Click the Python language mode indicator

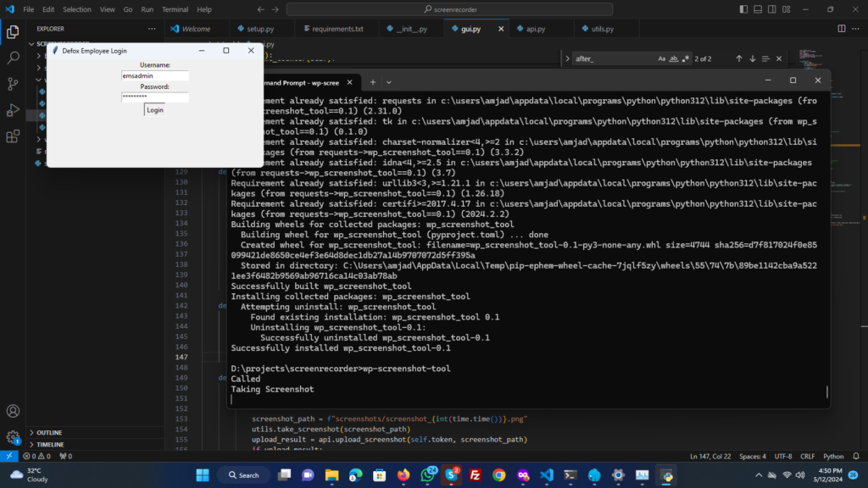(x=833, y=457)
